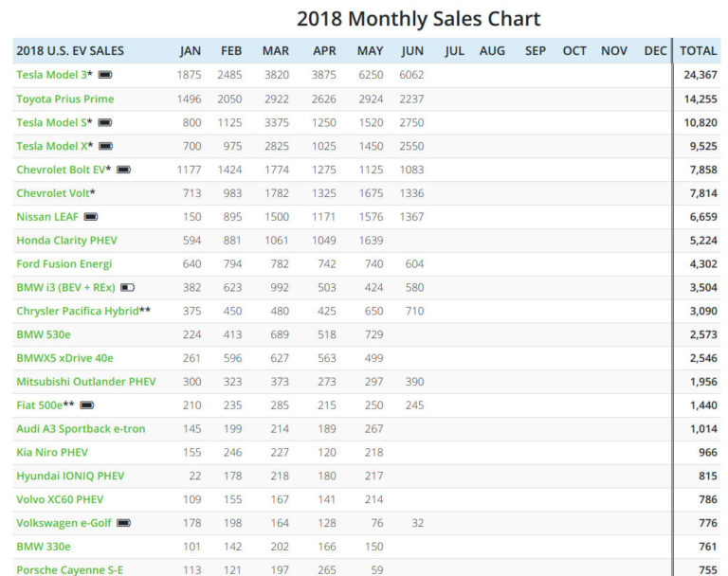Open the BMW i3 (BEV + REx) link
This screenshot has width=728, height=576.
click(x=66, y=288)
